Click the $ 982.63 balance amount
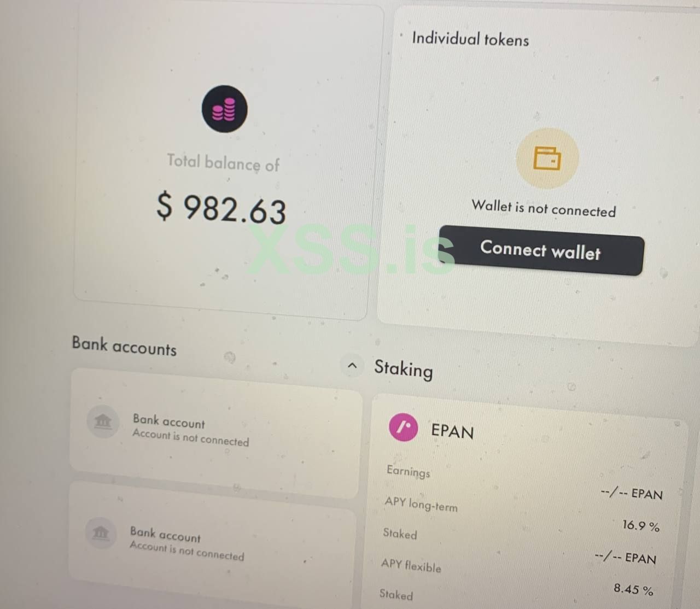700x609 pixels. 221,209
